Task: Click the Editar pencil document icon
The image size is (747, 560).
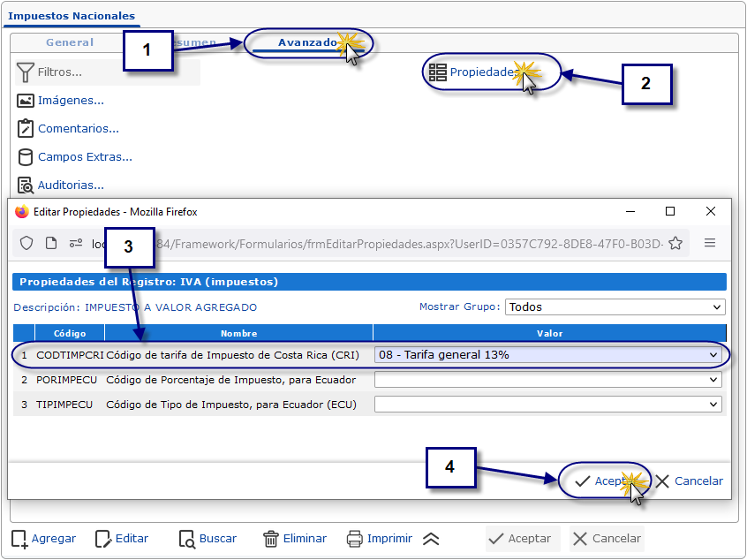Action: tap(102, 539)
